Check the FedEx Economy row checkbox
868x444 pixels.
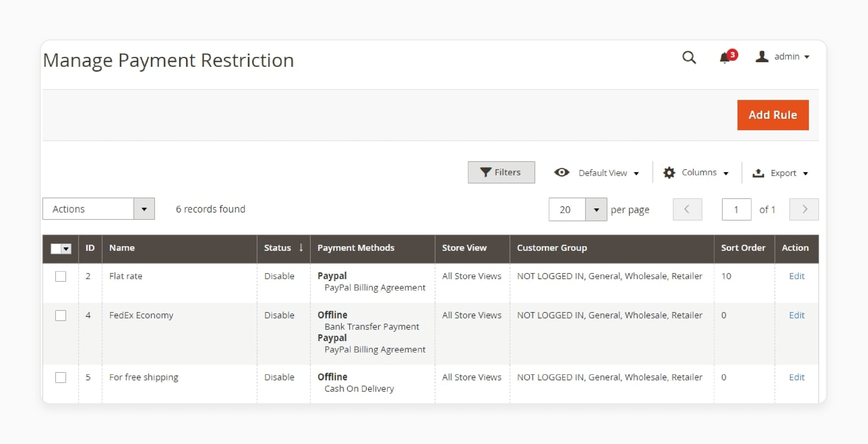coord(61,315)
